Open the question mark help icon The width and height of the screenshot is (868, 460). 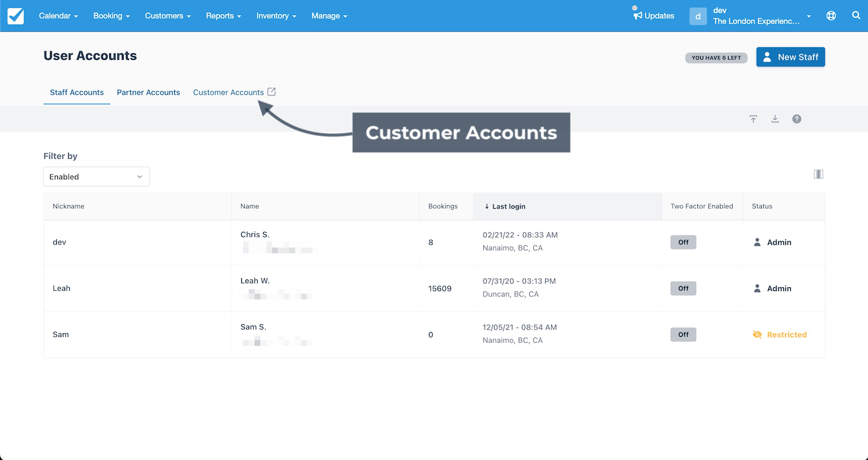pyautogui.click(x=797, y=119)
